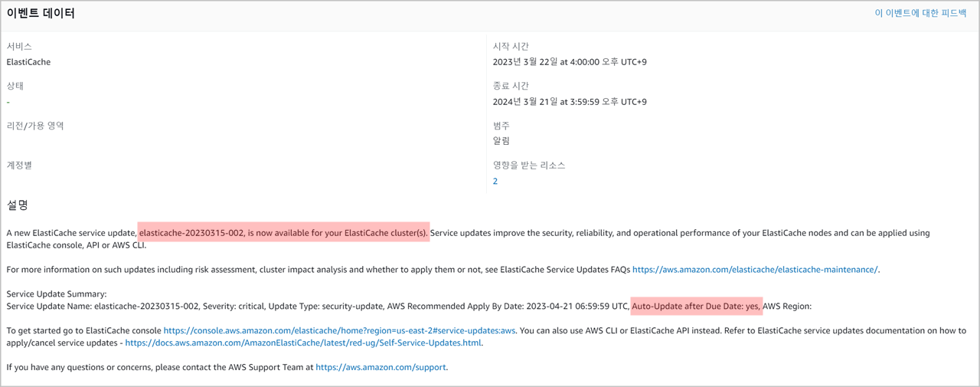Click the 시작 시간 label

click(511, 47)
